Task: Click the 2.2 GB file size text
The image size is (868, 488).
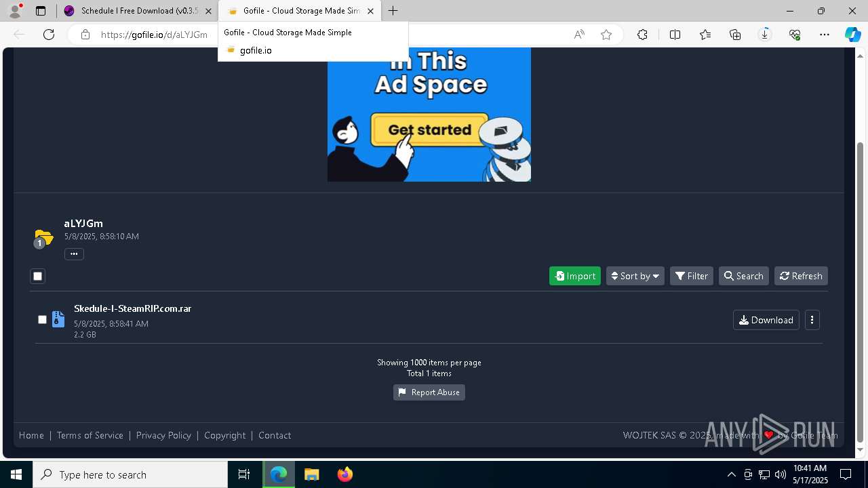Action: 85,335
